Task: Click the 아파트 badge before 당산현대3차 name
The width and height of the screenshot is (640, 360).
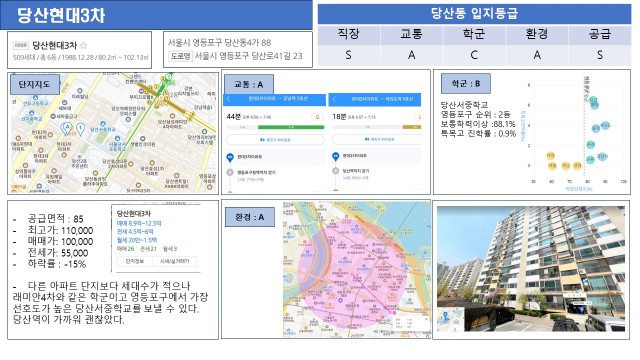Action: click(20, 45)
